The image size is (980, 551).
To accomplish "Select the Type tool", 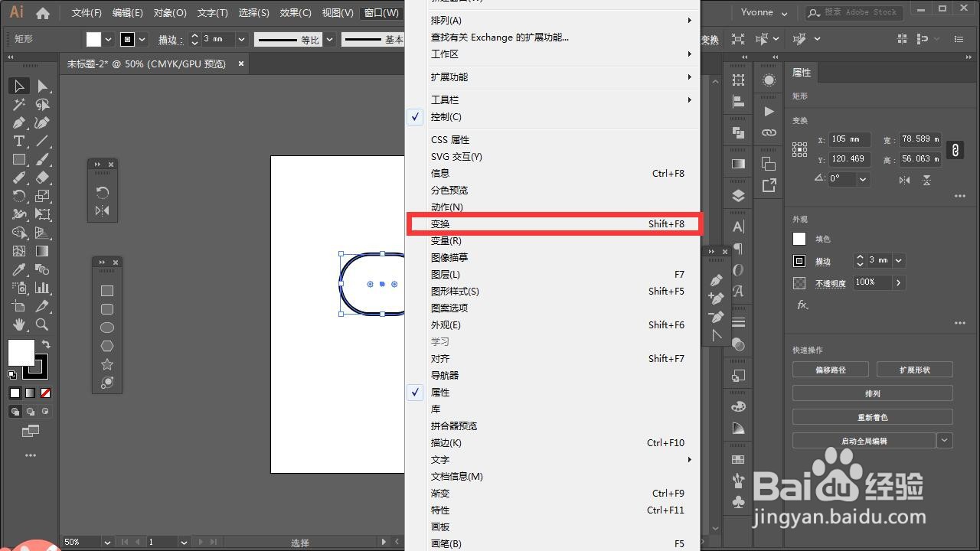I will tap(18, 141).
